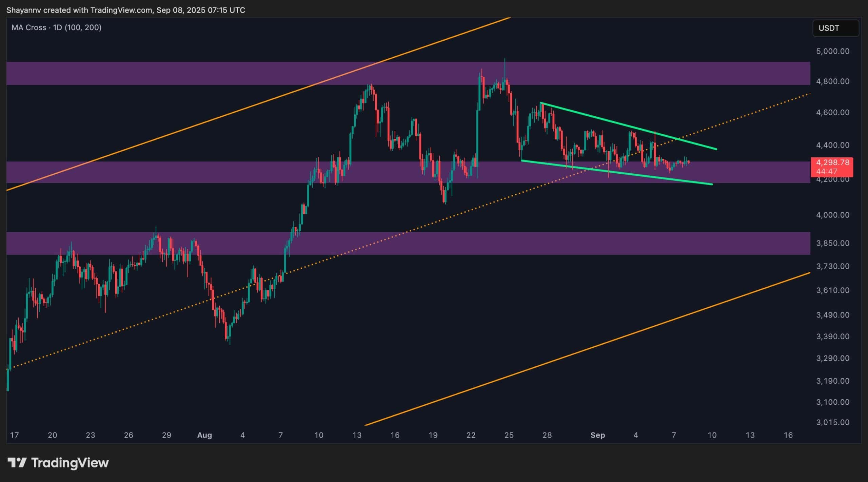Click the 22 date label on time axis
The image size is (868, 482).
[471, 435]
